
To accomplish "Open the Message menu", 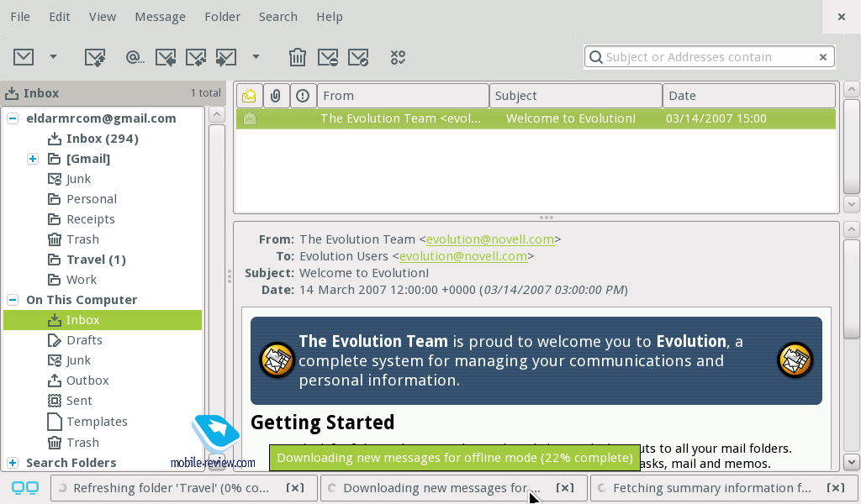I will point(160,17).
